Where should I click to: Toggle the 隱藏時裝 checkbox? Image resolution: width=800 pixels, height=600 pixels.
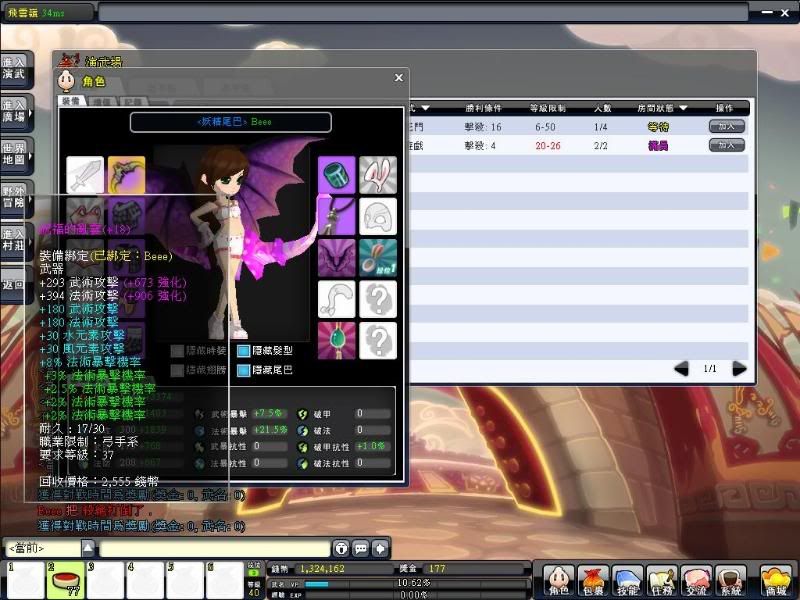(177, 351)
